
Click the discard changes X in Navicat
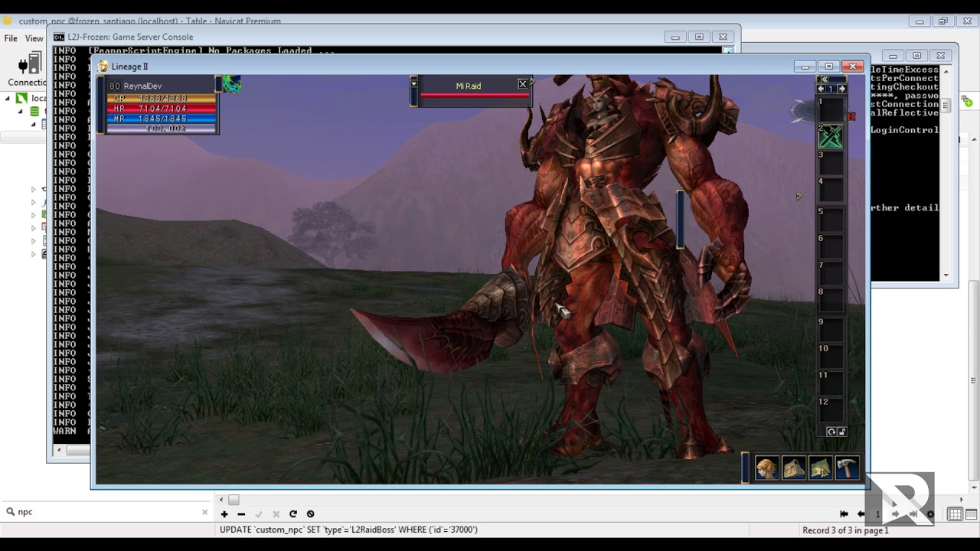(276, 514)
